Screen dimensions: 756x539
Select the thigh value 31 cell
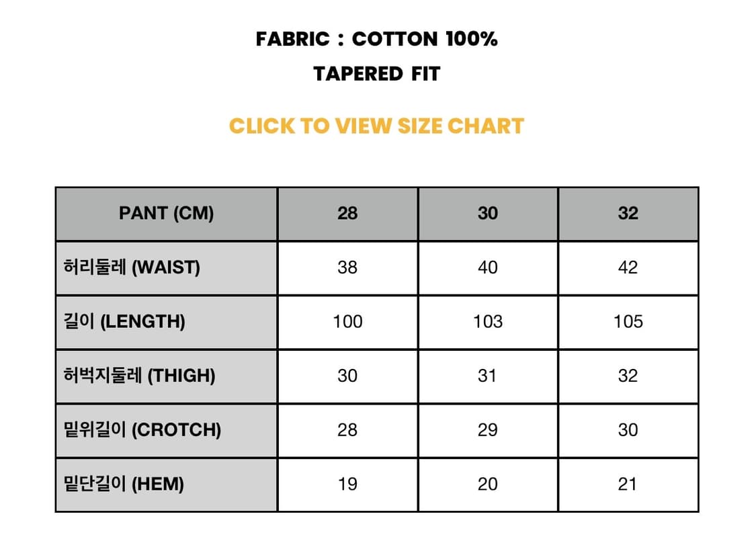point(488,376)
